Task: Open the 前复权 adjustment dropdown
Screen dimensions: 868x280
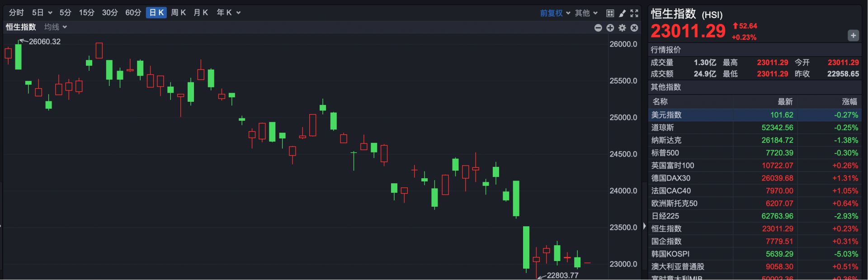Action: tap(555, 13)
